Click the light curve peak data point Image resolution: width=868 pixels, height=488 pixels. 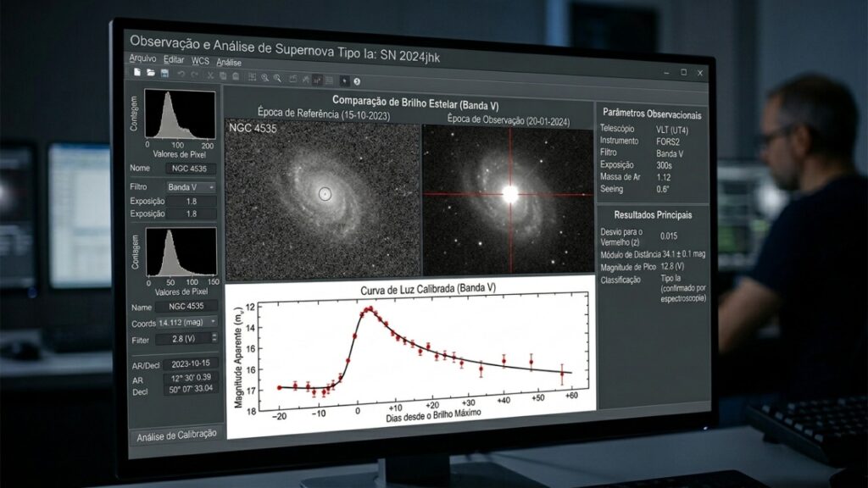pyautogui.click(x=370, y=308)
